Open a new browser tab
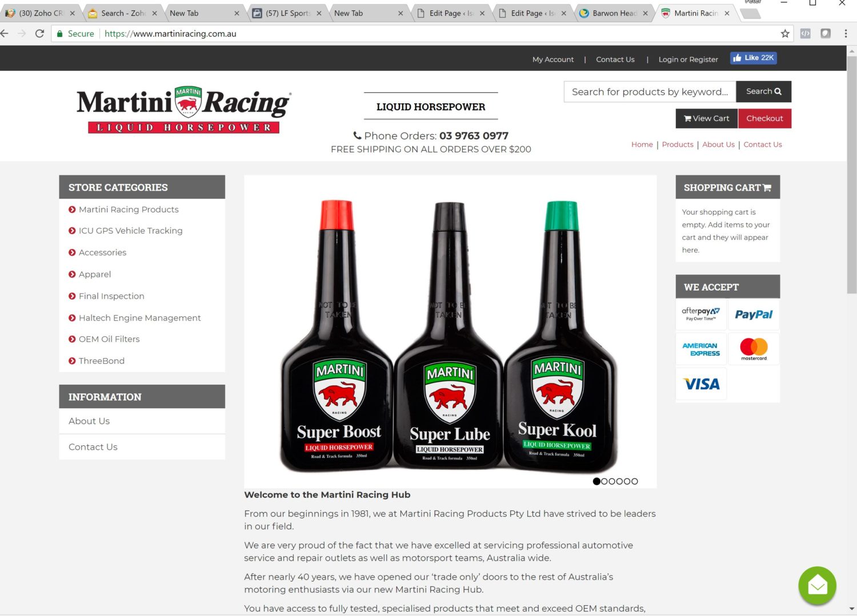This screenshot has width=857, height=616. tap(750, 14)
